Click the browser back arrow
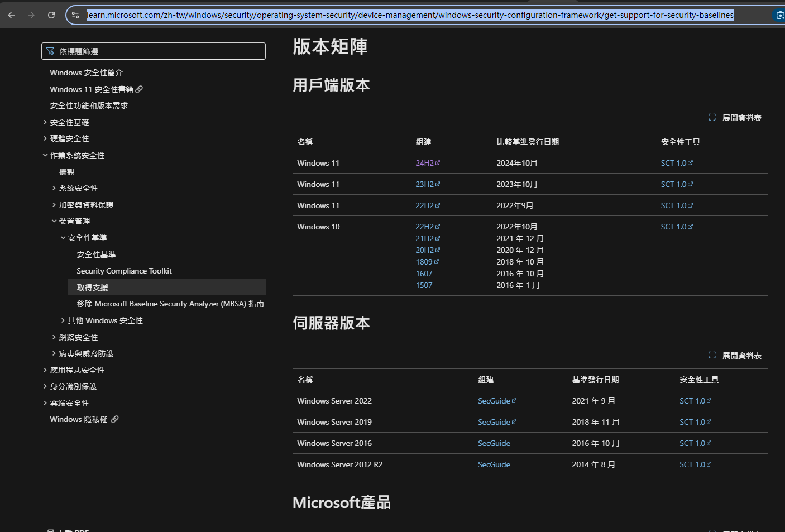This screenshot has height=532, width=785. (x=11, y=15)
